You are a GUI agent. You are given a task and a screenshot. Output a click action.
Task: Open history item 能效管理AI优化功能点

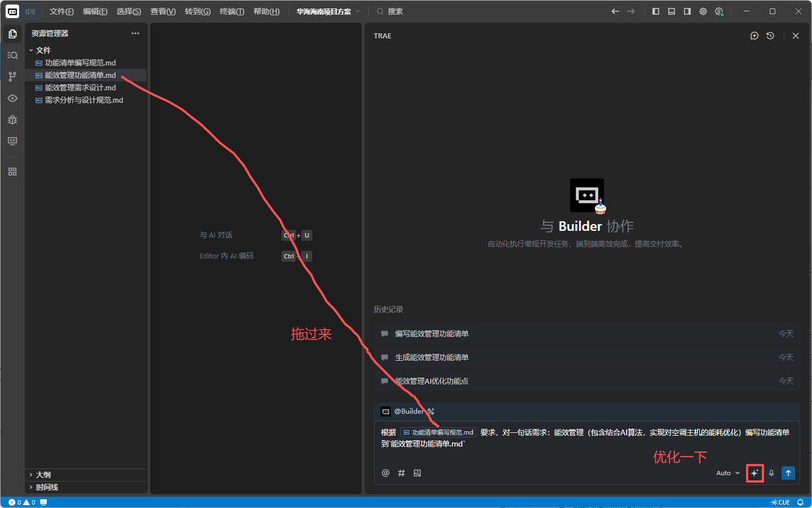(x=432, y=381)
